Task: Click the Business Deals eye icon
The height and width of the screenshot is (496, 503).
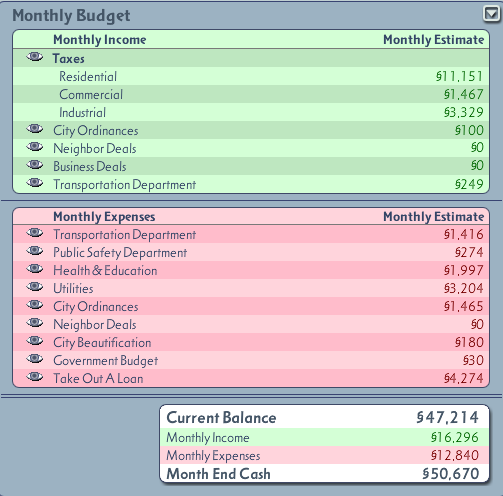Action: (x=35, y=165)
